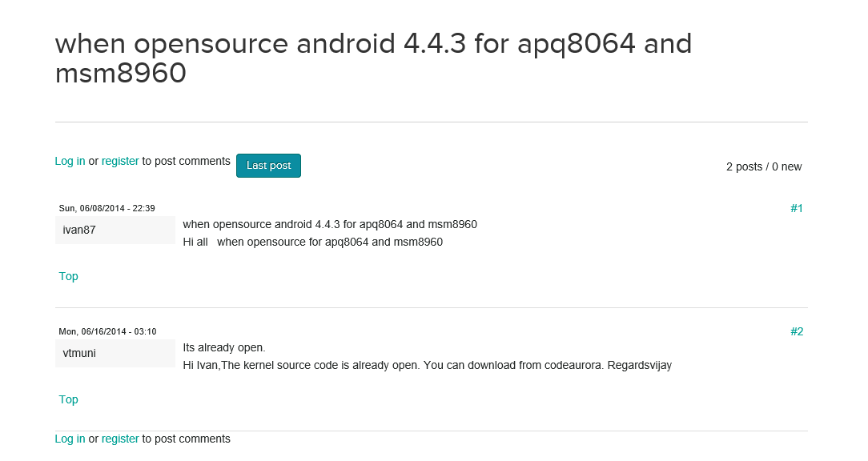
Task: Click ivan87's post subject about apq8064
Action: pos(330,224)
